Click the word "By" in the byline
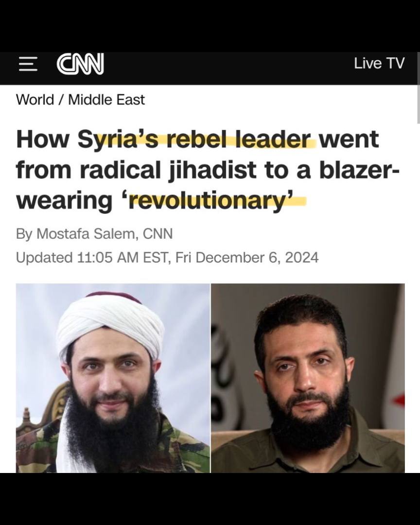The width and height of the screenshot is (420, 525). 24,234
